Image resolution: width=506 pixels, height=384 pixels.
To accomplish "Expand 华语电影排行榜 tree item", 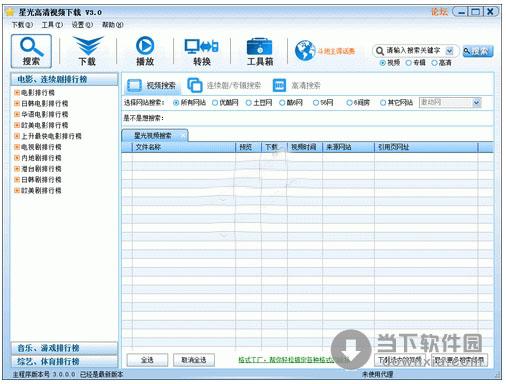I will pos(17,114).
